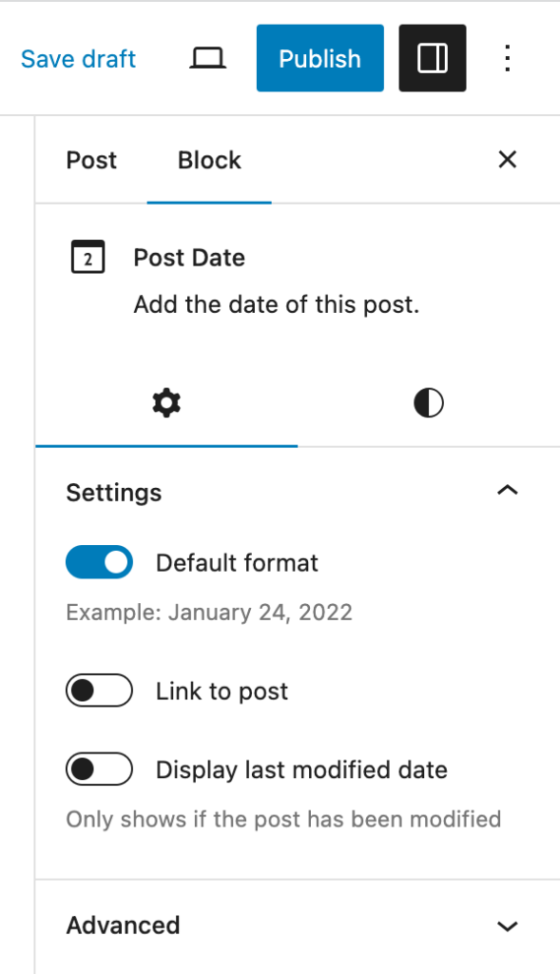The width and height of the screenshot is (560, 974).
Task: Publish the post
Action: pyautogui.click(x=319, y=58)
